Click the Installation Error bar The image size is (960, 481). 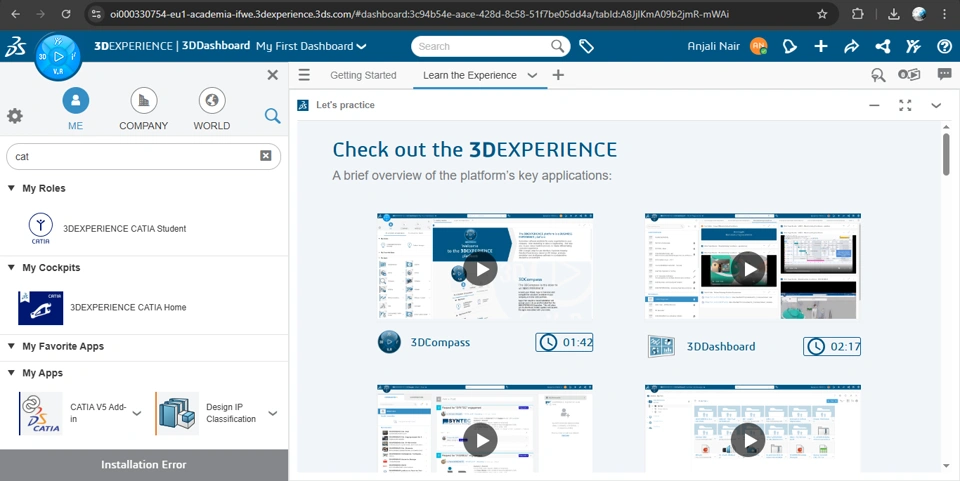point(144,465)
